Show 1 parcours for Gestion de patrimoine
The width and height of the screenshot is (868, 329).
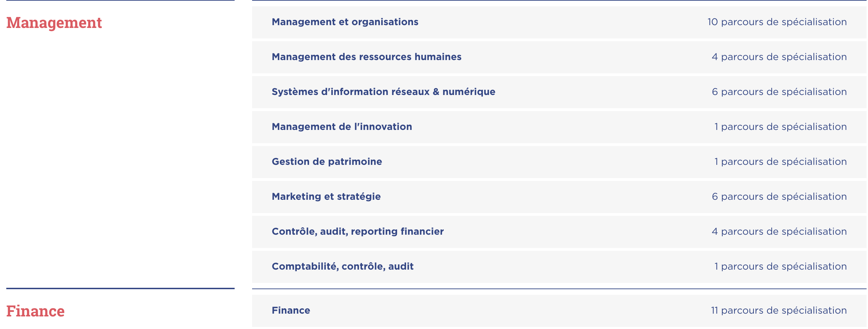pos(780,162)
